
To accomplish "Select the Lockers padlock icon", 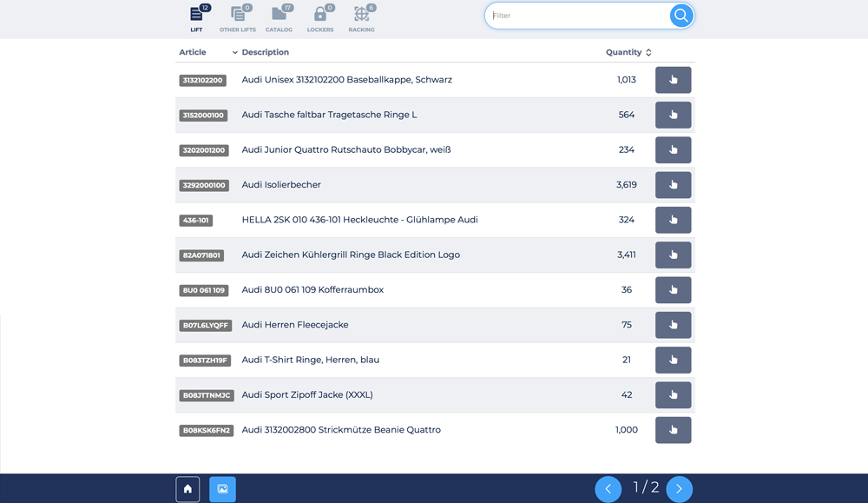I will 319,18.
